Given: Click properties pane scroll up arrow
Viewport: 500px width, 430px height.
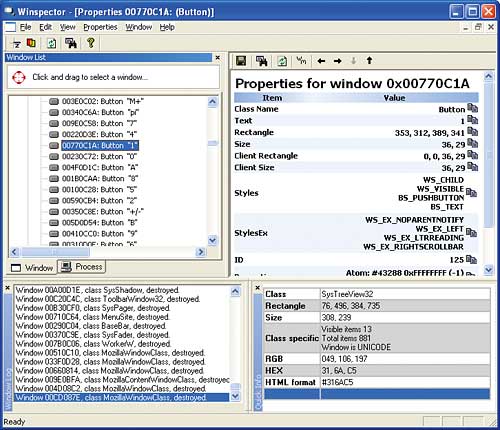Looking at the screenshot, I should pyautogui.click(x=488, y=76).
